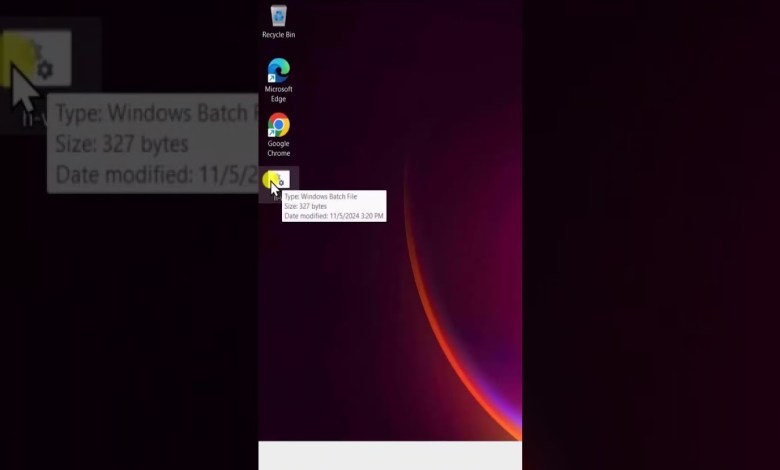The height and width of the screenshot is (470, 780).
Task: Select the batch file icon with gears
Action: (279, 180)
